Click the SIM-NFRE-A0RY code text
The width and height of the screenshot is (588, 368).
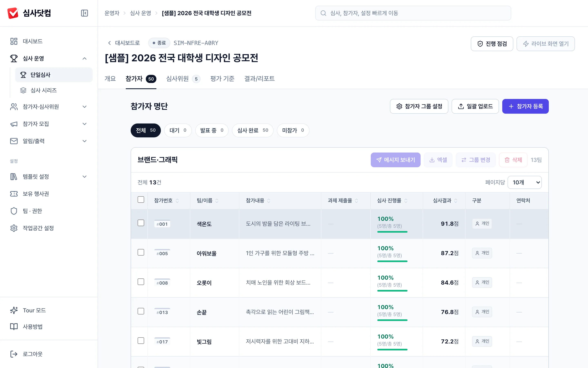[x=196, y=43]
